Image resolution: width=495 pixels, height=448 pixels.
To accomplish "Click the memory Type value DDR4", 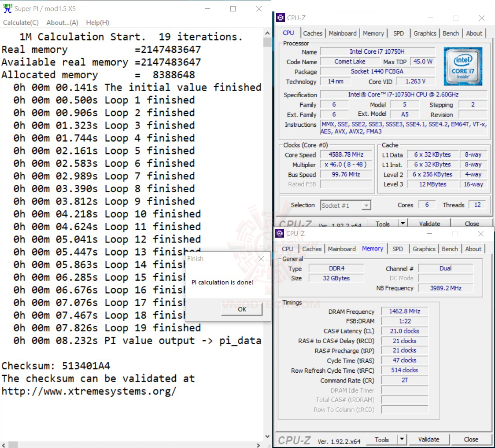I will click(336, 268).
